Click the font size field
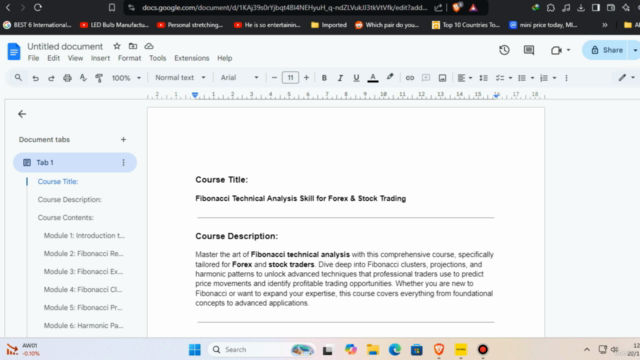 [290, 78]
